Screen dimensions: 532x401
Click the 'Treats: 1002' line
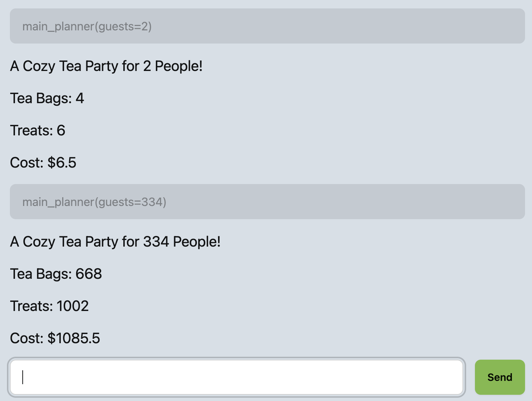click(49, 306)
